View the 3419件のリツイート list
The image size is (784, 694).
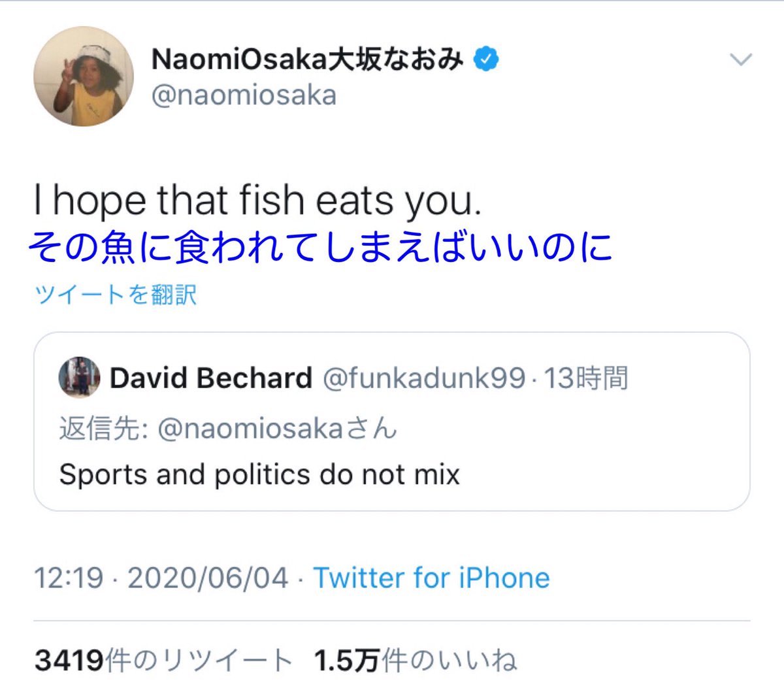click(x=163, y=660)
